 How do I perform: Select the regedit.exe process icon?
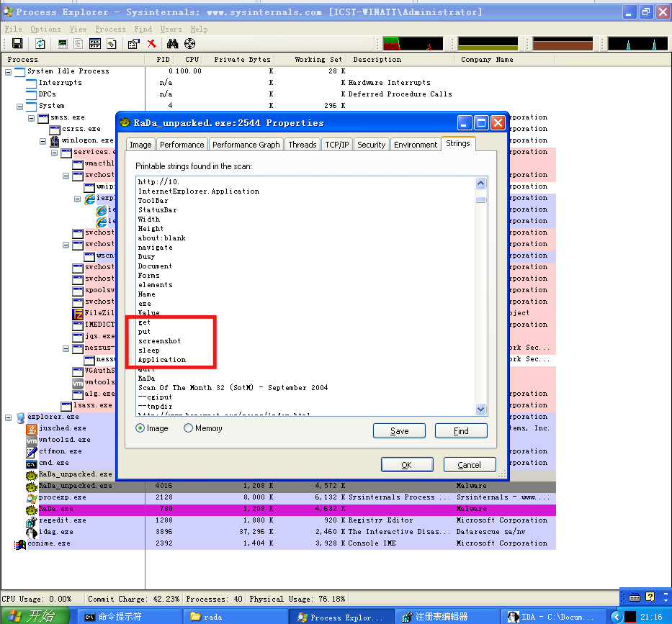tap(32, 521)
